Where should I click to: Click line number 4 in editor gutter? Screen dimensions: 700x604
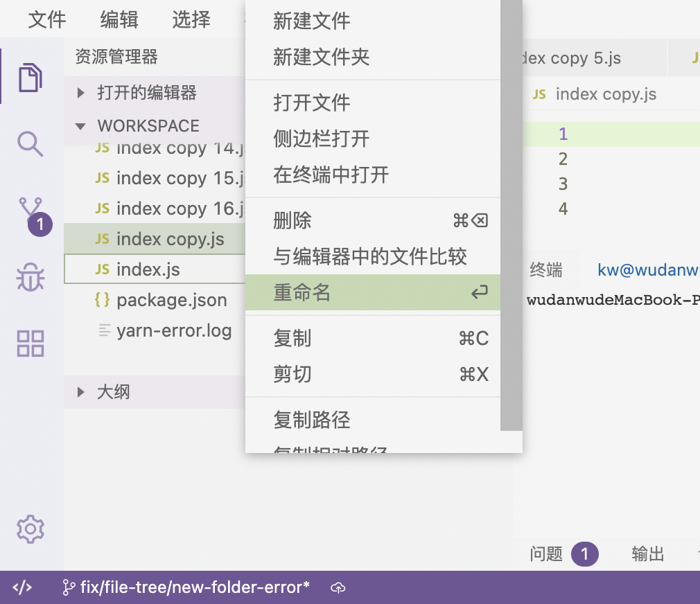(x=563, y=208)
